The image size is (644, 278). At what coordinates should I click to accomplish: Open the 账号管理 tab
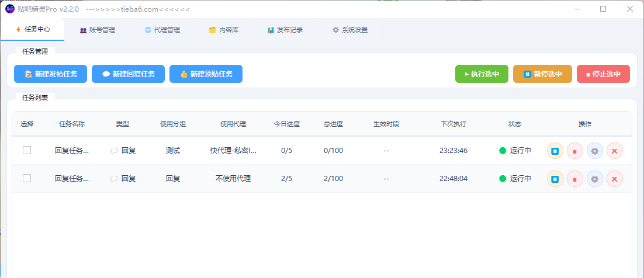[98, 30]
